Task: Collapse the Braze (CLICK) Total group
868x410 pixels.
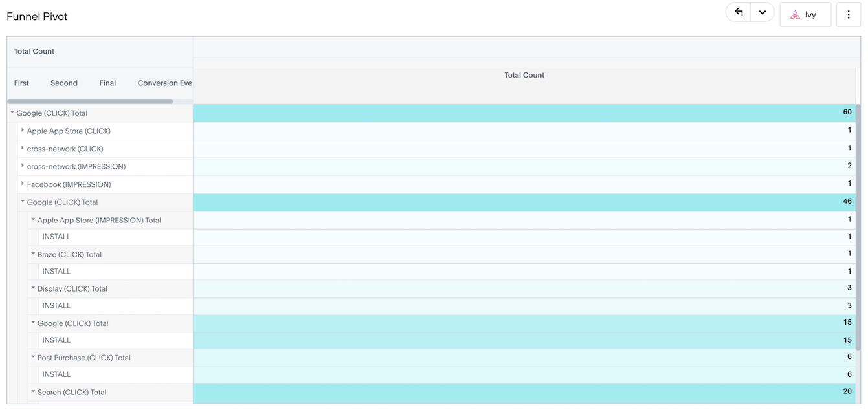Action: point(33,254)
